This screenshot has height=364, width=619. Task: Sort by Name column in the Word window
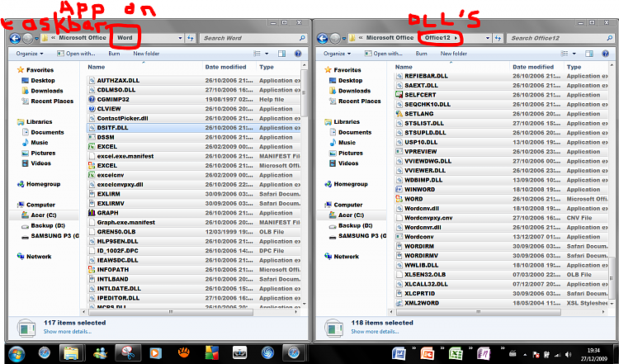click(x=97, y=67)
